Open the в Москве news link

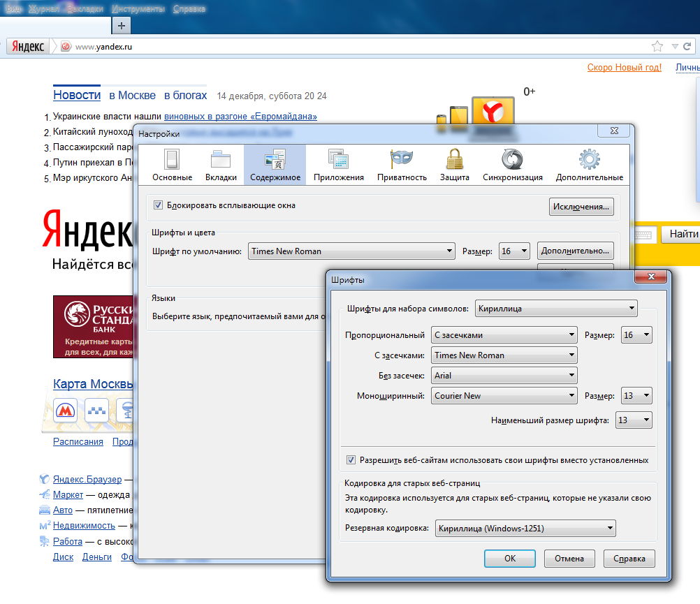click(x=132, y=95)
